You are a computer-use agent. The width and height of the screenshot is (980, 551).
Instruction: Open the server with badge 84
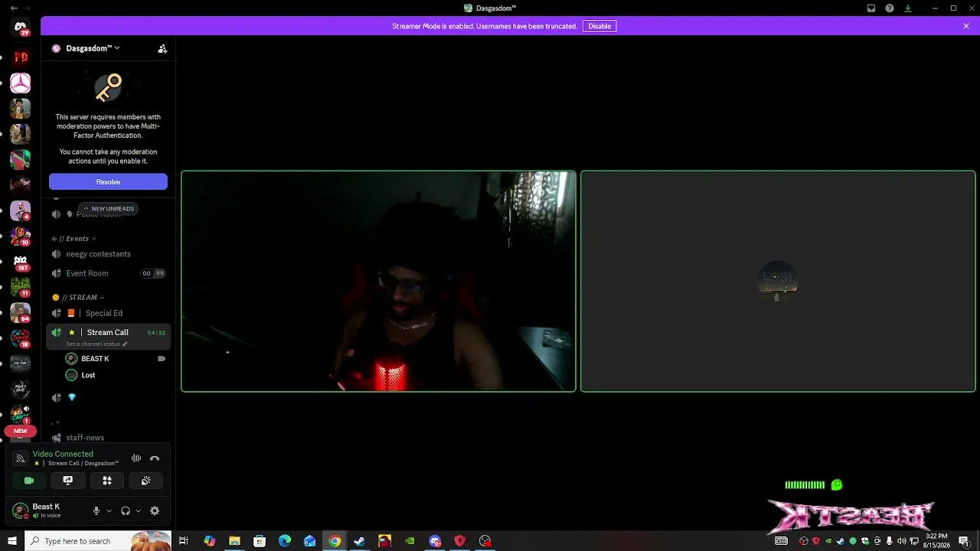click(21, 313)
